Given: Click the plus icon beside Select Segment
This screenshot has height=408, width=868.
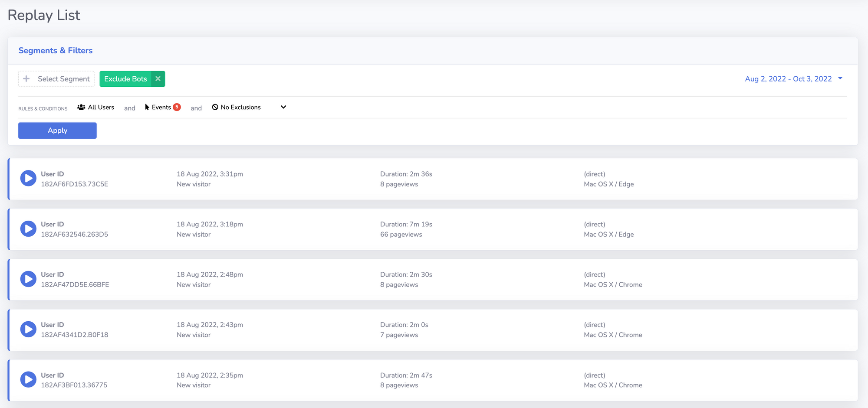Looking at the screenshot, I should (26, 79).
